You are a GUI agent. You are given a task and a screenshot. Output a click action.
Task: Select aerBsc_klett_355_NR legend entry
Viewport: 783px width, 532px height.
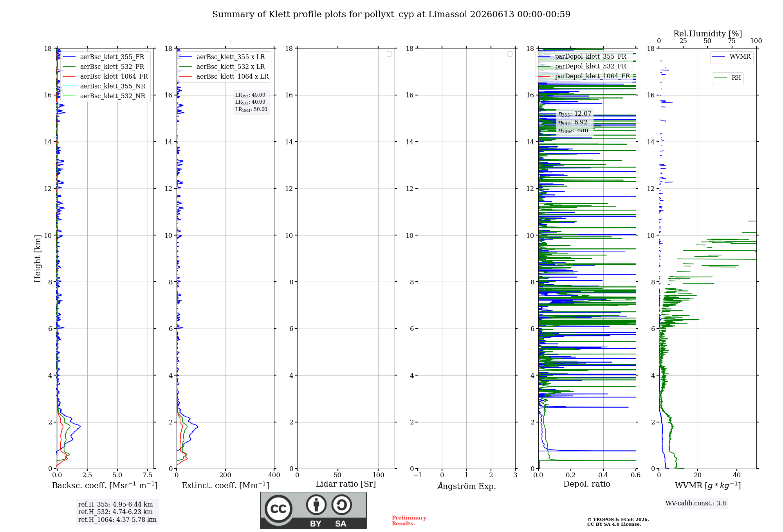(104, 86)
